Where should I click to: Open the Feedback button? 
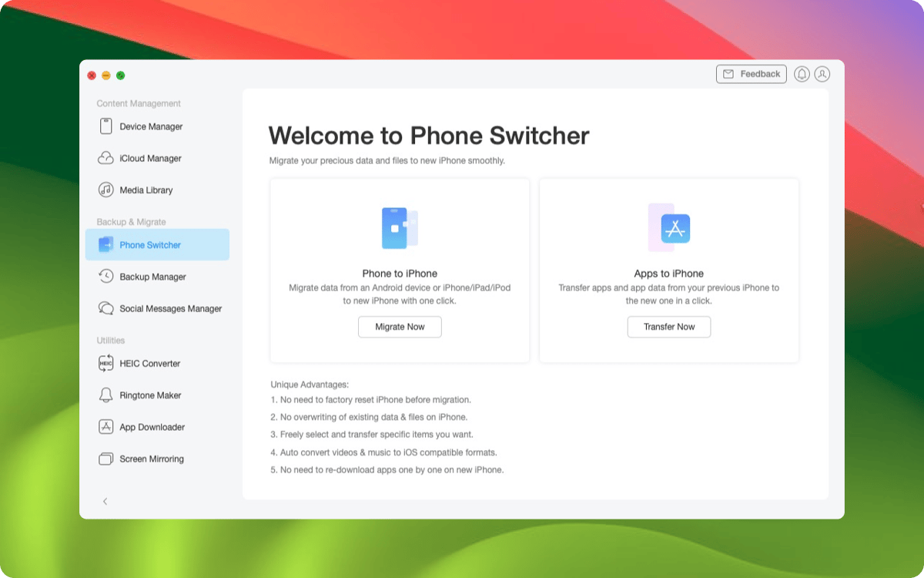click(751, 74)
